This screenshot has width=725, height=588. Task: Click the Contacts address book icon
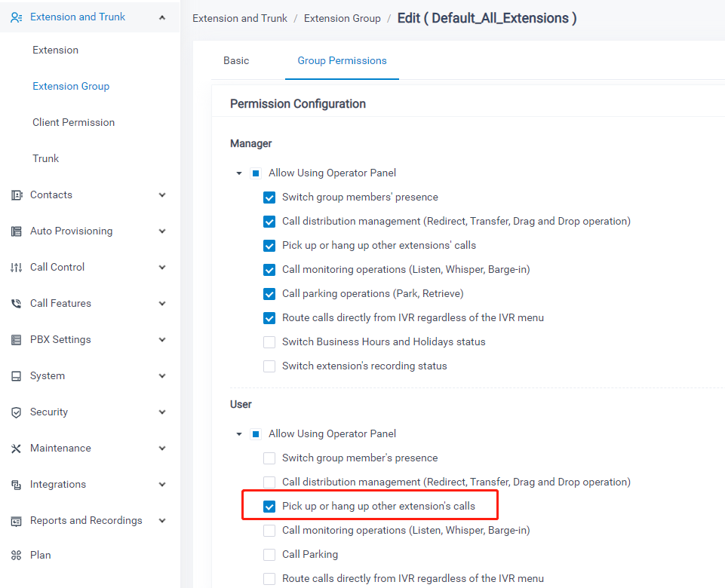tap(17, 195)
